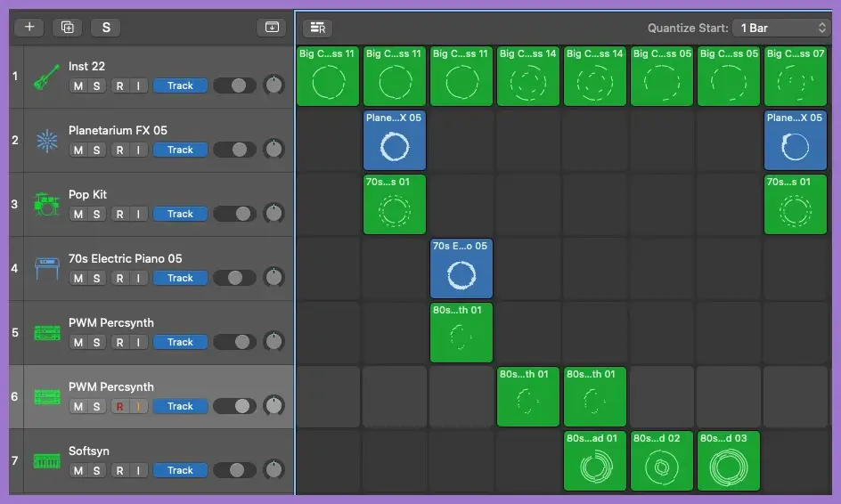Click the 70s Electric Piano 05 track icon

(x=45, y=269)
